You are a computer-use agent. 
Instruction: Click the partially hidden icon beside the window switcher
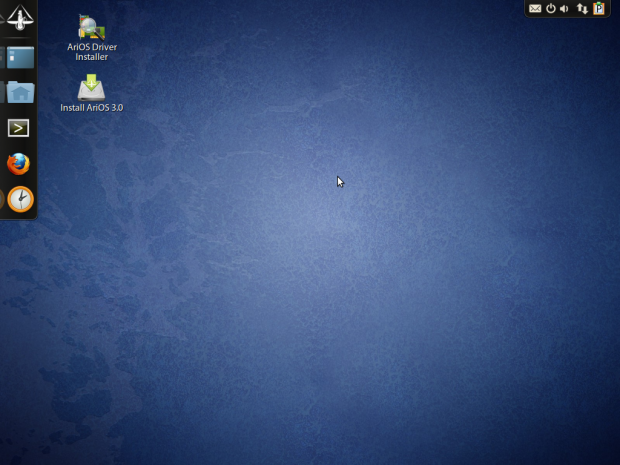[x=2, y=58]
